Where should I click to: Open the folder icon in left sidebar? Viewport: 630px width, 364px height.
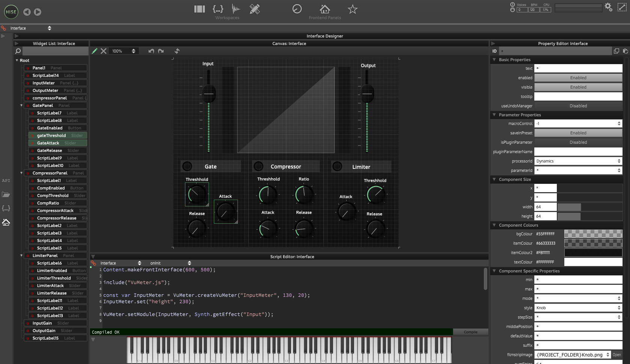(x=6, y=194)
